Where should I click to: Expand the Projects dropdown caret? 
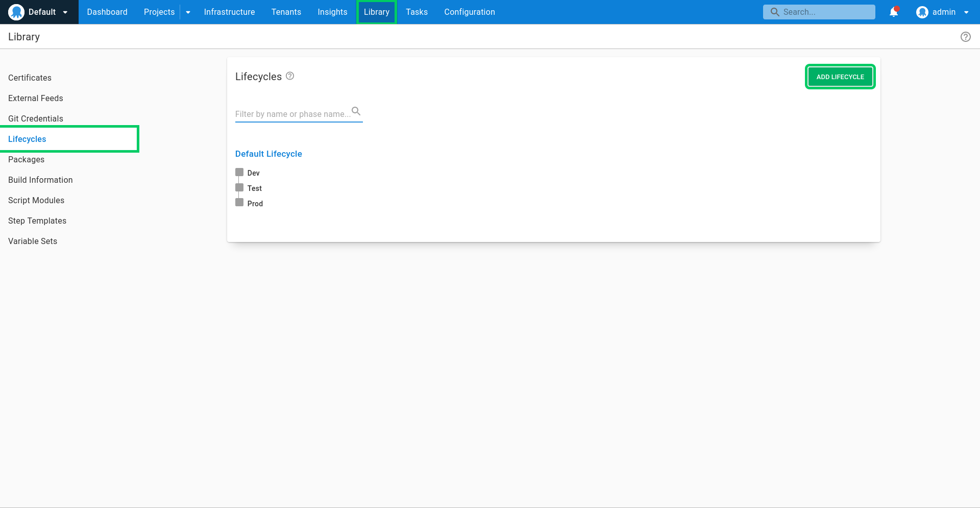188,12
